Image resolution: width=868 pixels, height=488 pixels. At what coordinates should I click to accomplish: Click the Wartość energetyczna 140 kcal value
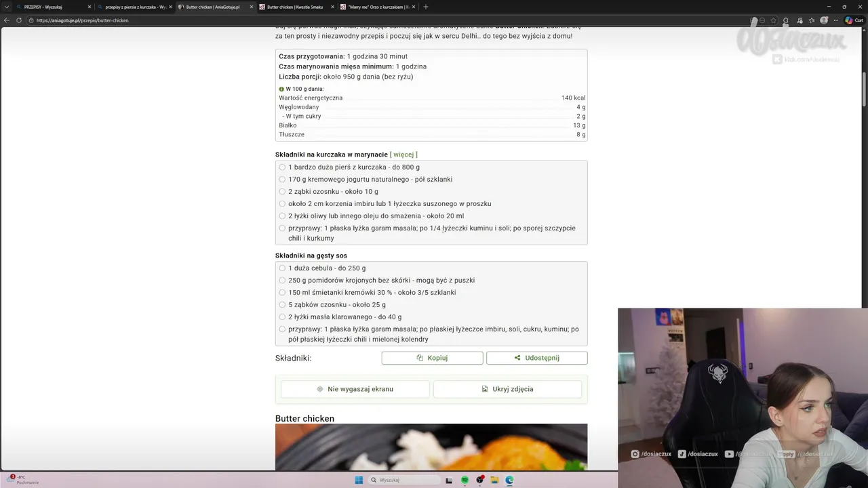point(573,98)
